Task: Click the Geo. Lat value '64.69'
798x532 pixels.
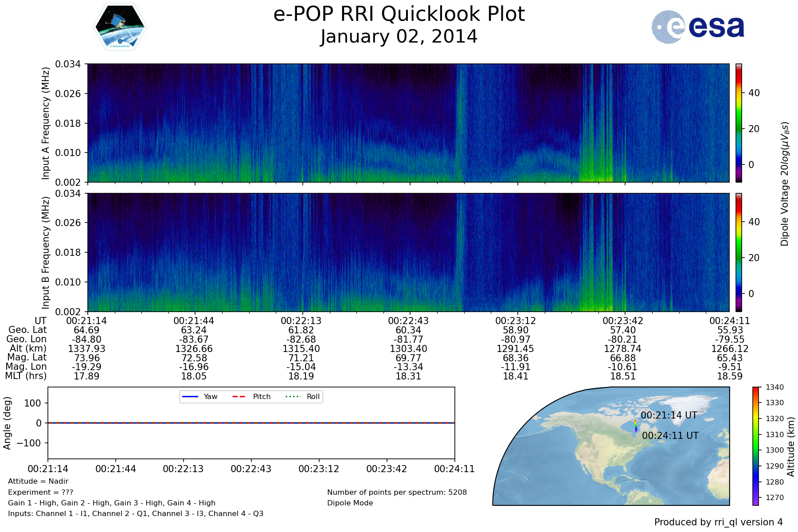Action: click(86, 330)
